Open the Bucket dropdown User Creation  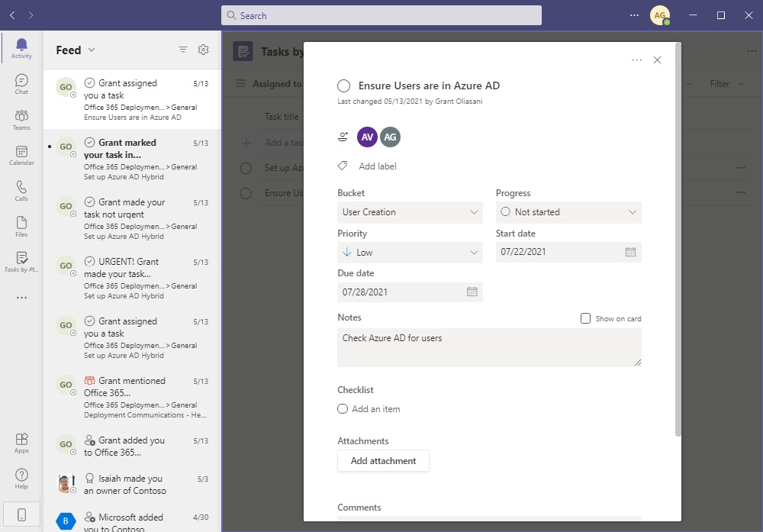(410, 212)
